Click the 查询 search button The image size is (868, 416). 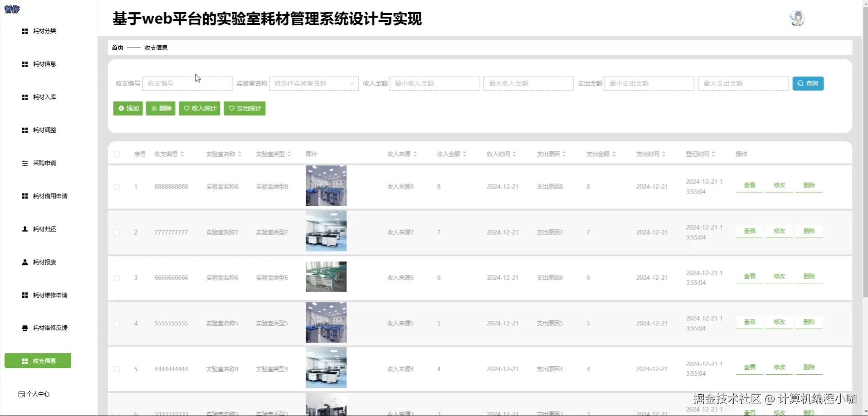pos(808,83)
